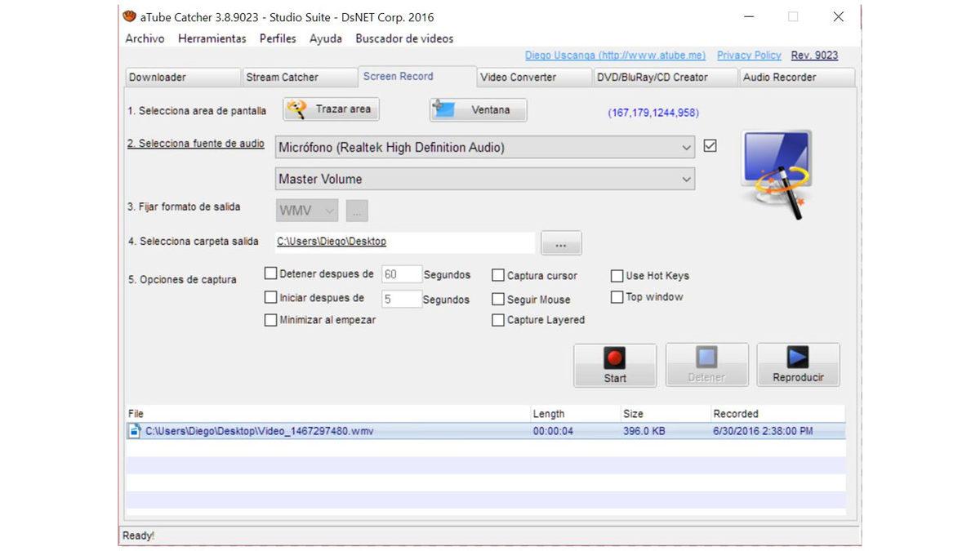The height and width of the screenshot is (551, 980).
Task: Expand the WMV output format dropdown
Action: [329, 210]
